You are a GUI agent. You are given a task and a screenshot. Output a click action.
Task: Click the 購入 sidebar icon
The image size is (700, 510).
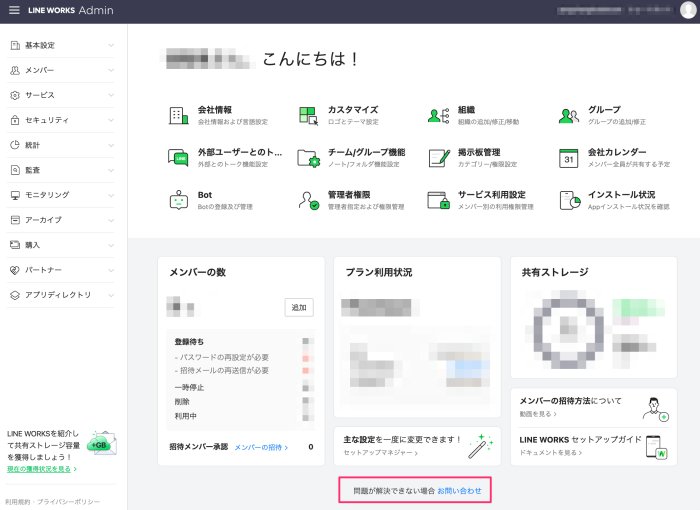(x=15, y=245)
